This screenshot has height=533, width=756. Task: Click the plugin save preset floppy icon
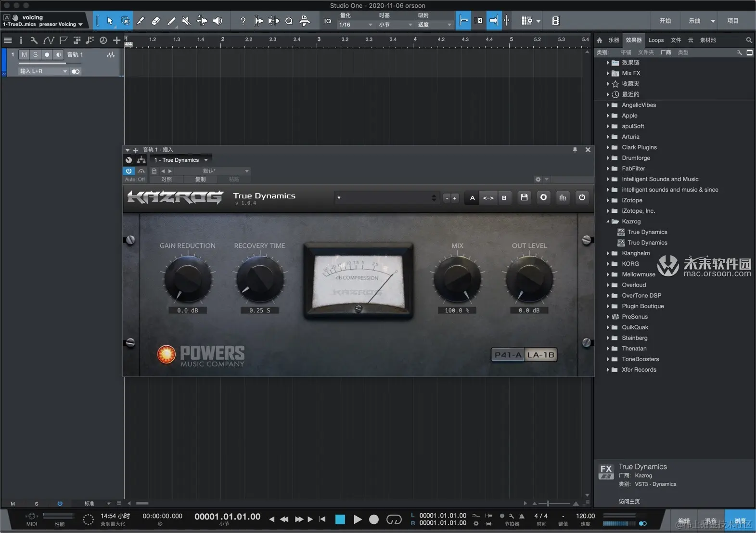[x=524, y=197]
